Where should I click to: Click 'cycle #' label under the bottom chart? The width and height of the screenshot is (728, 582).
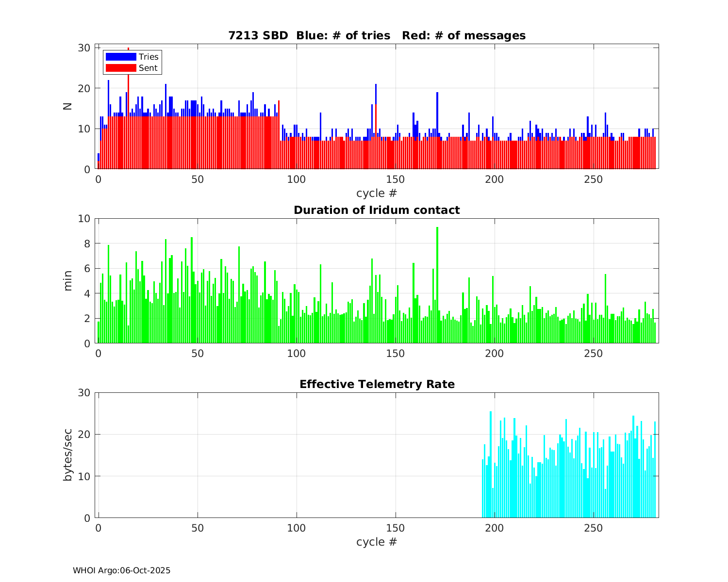377,542
